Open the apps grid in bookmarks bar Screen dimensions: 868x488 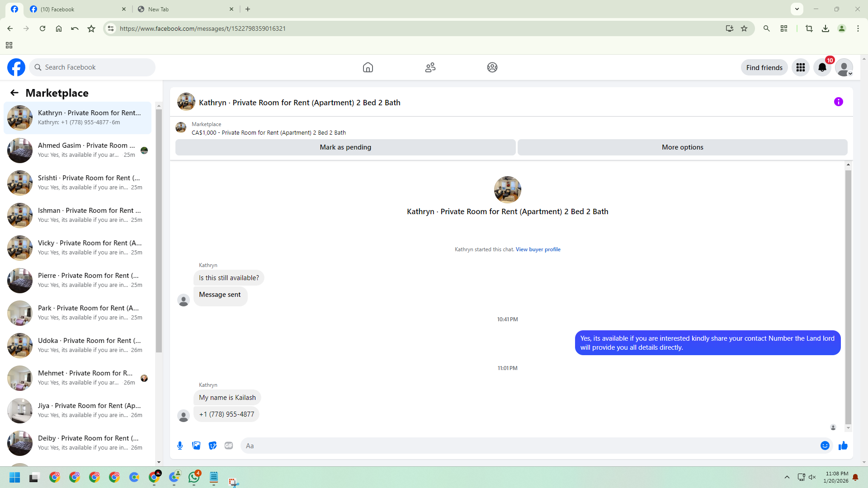[9, 45]
